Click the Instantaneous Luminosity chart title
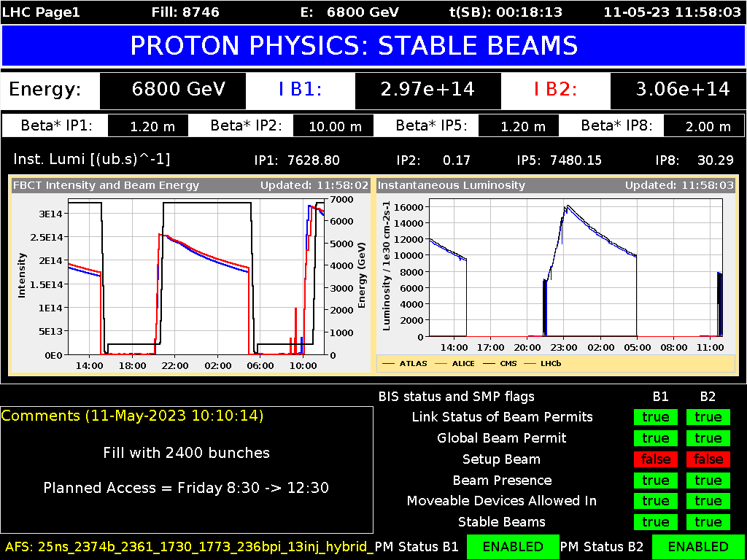 tap(451, 186)
